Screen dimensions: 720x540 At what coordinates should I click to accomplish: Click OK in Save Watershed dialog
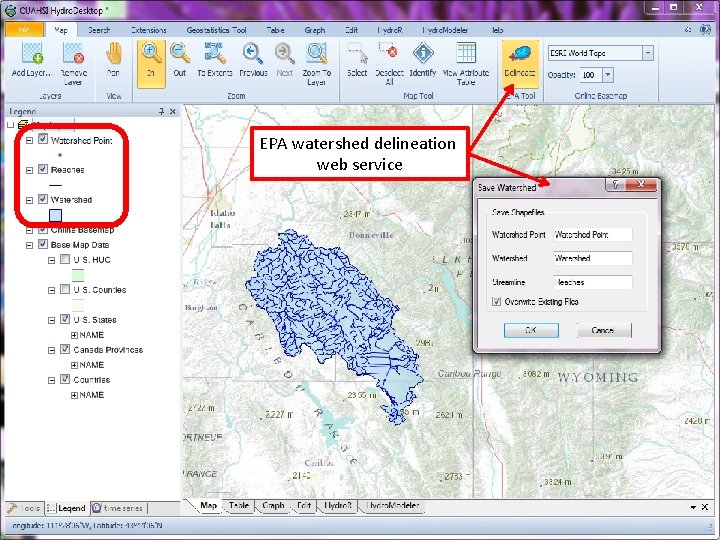[531, 330]
